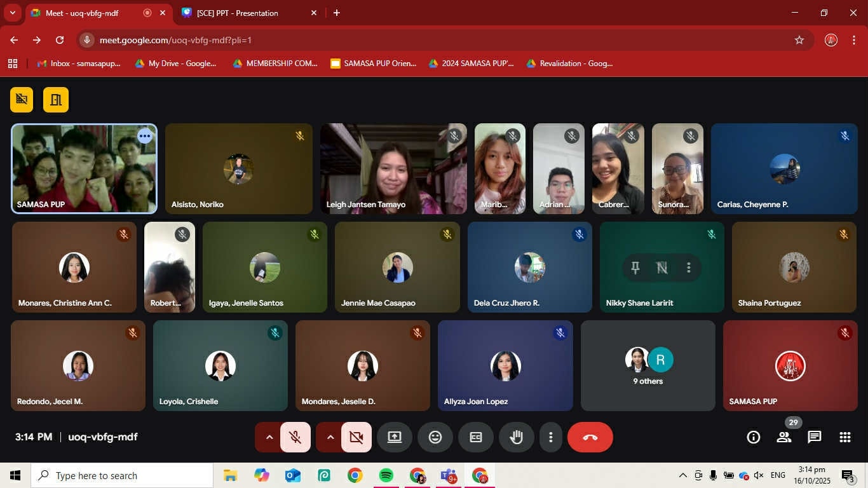Click the address bar with the meet.google.com URL

click(445, 40)
